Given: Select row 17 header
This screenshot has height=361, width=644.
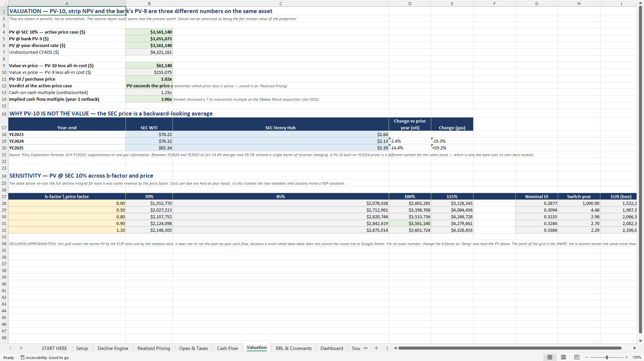Looking at the screenshot, I should pos(4,124).
